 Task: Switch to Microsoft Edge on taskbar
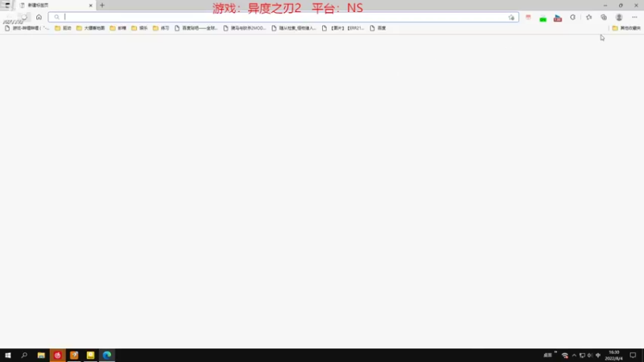tap(107, 356)
